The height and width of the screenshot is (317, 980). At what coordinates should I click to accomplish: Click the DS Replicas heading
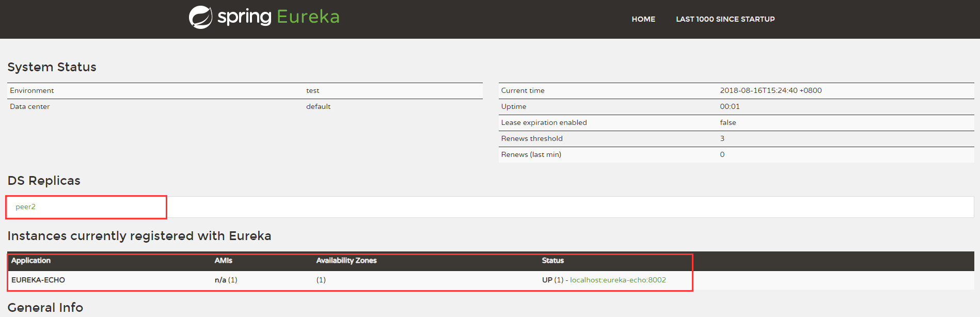pyautogui.click(x=44, y=181)
